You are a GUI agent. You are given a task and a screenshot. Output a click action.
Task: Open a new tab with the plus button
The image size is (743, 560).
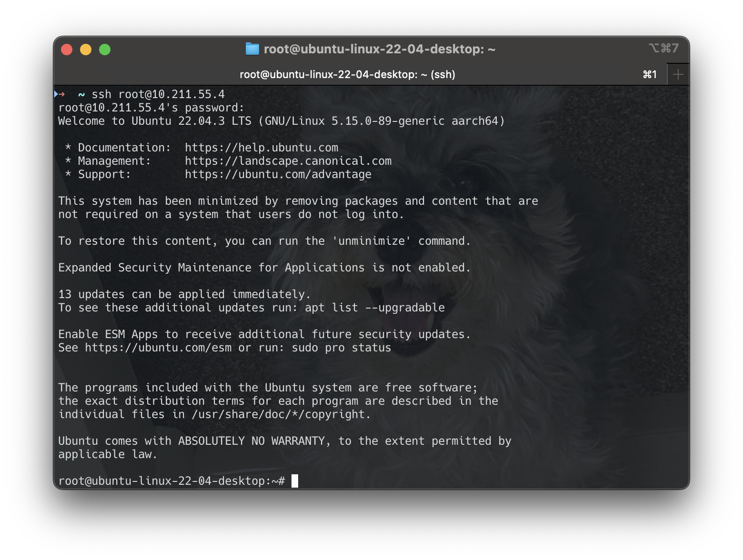678,74
